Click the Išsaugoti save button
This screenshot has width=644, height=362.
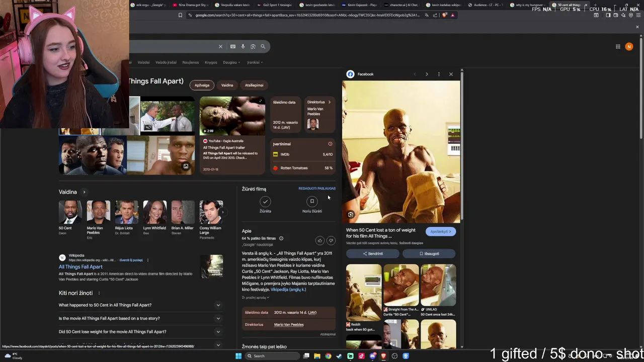(x=429, y=253)
